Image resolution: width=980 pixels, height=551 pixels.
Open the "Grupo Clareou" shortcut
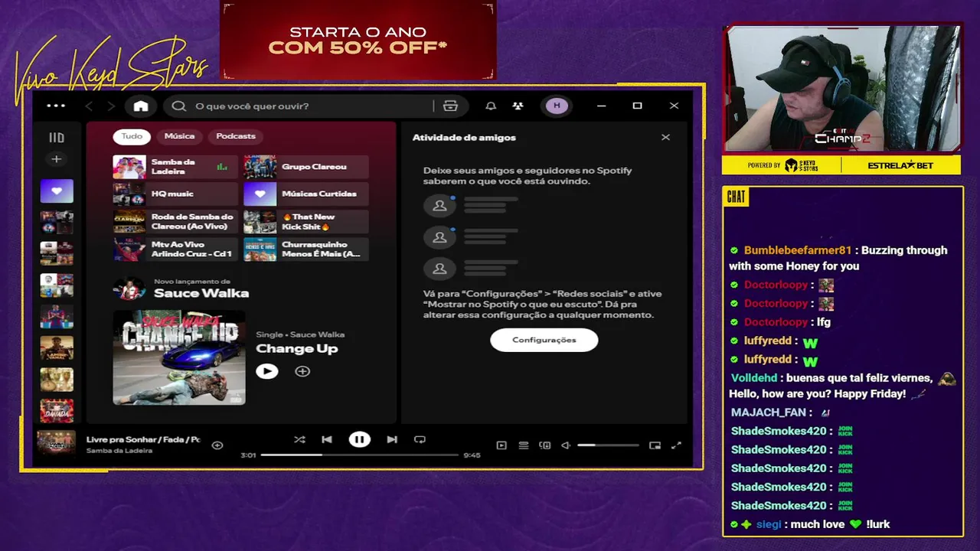(x=306, y=167)
